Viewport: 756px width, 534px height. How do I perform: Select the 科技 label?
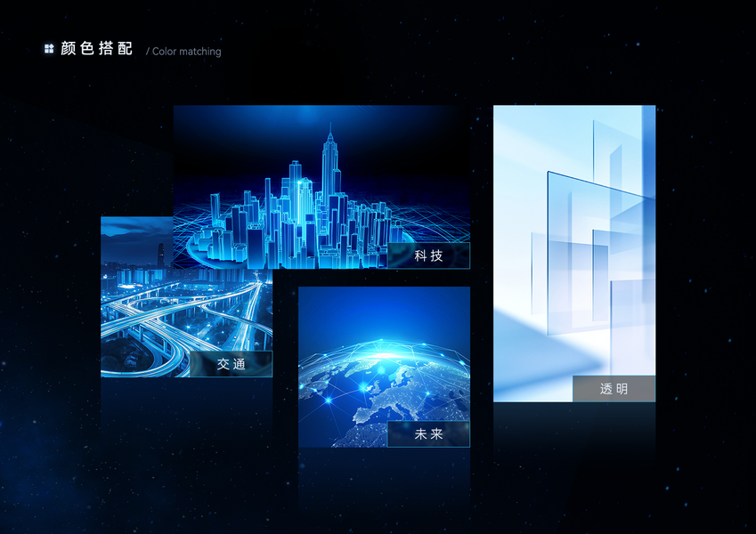tap(428, 256)
